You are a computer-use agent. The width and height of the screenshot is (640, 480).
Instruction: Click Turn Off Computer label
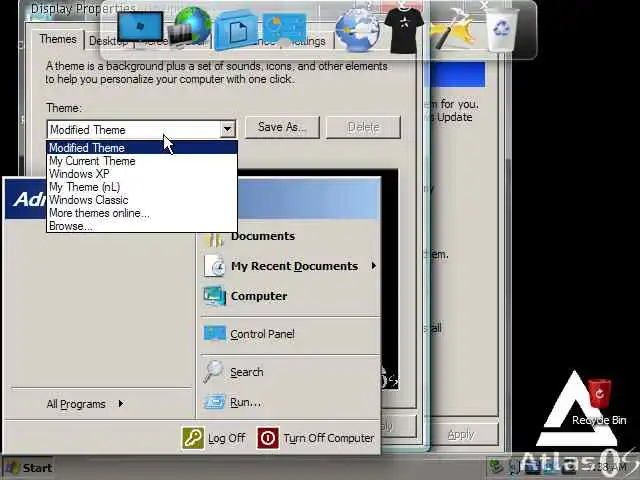tap(329, 438)
